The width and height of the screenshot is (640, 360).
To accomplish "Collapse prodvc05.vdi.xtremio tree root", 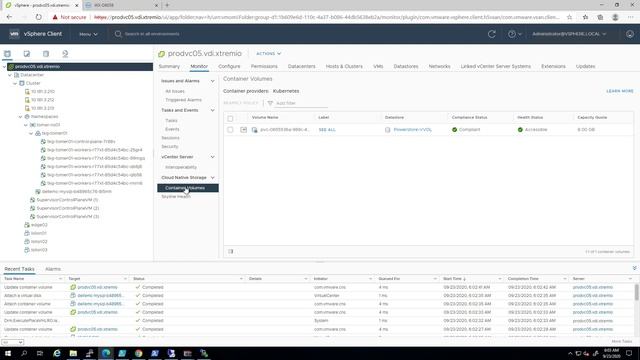I will [x=4, y=67].
